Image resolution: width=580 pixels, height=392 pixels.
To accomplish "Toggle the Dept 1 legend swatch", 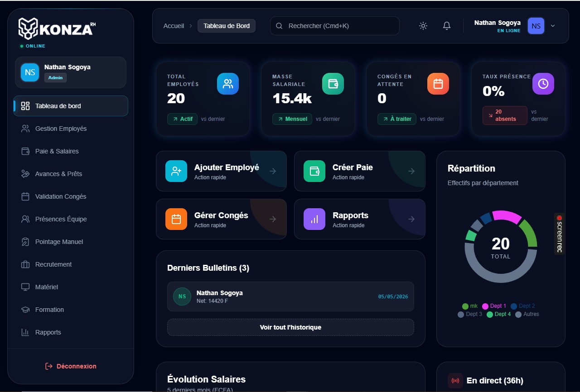I will coord(485,306).
